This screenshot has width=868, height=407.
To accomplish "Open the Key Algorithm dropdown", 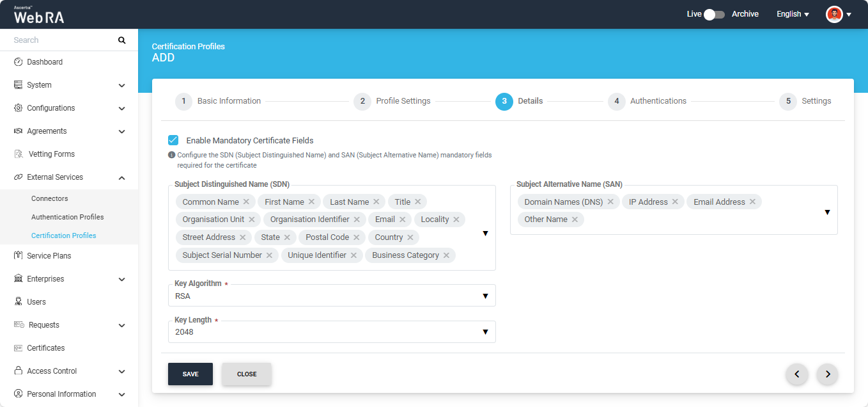I will [x=332, y=296].
